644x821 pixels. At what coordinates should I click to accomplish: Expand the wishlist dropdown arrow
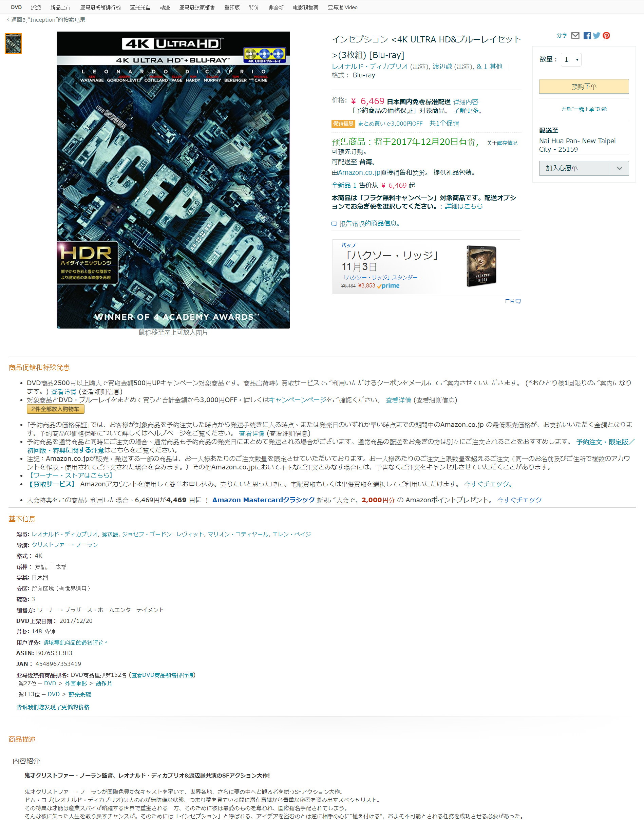[619, 168]
